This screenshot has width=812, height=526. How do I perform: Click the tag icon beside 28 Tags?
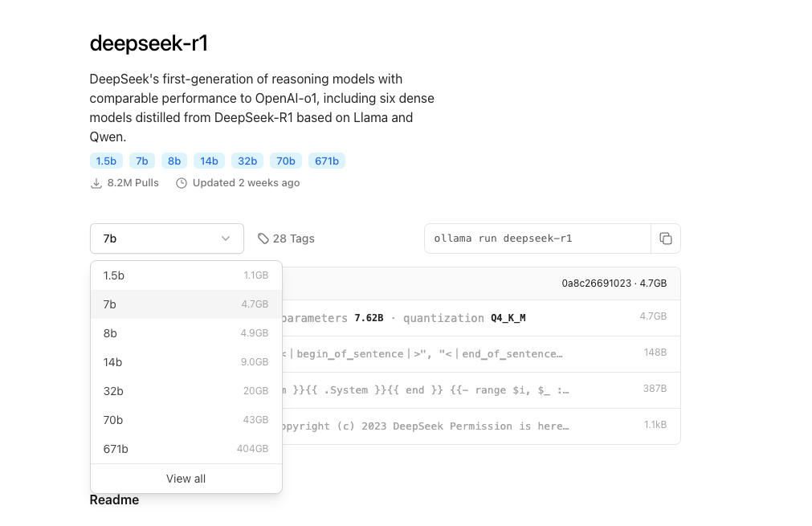263,239
